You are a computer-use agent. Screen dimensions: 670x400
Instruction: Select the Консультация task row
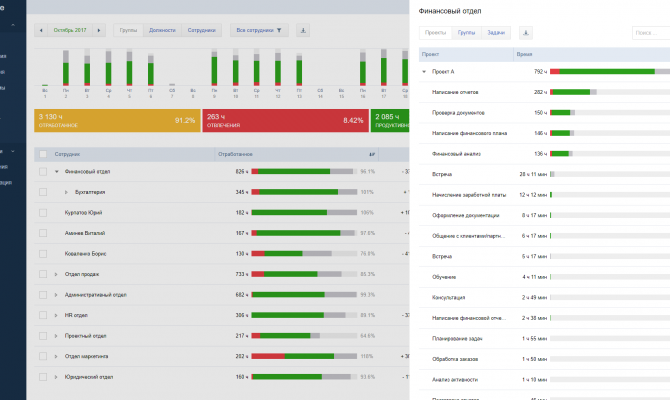544,297
